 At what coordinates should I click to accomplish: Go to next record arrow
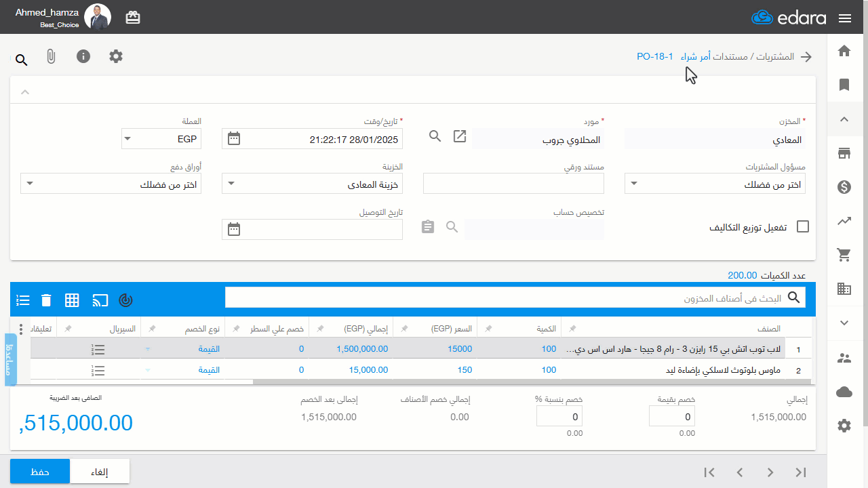pyautogui.click(x=740, y=472)
